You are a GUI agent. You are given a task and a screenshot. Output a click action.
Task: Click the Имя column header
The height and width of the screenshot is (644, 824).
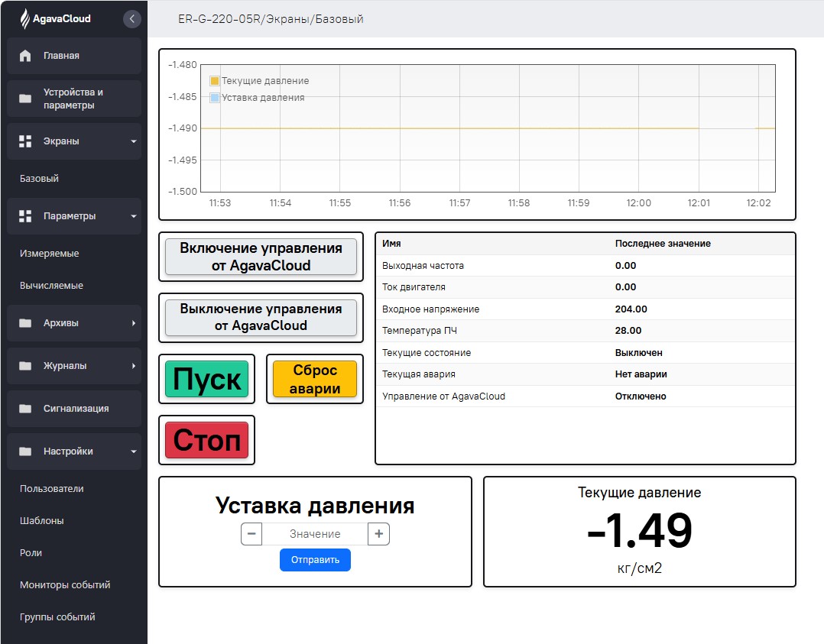391,244
